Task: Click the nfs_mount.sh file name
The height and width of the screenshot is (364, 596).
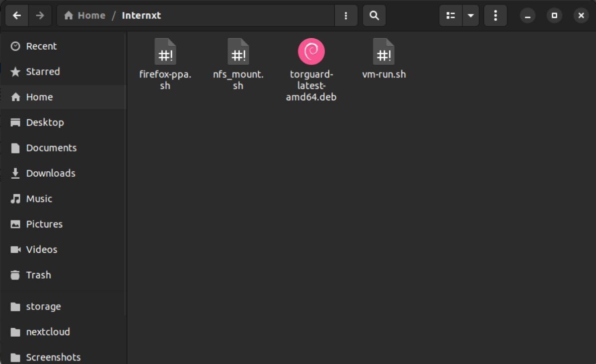Action: [x=238, y=80]
